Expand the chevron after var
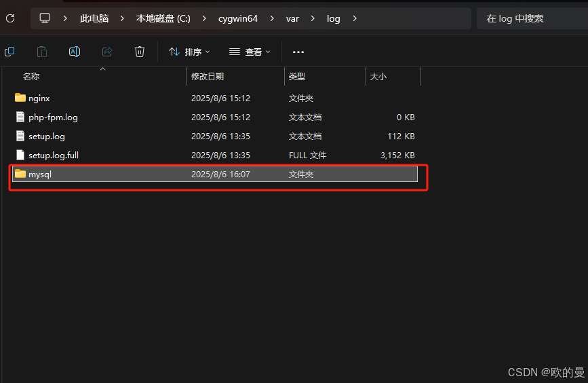This screenshot has height=383, width=588. pyautogui.click(x=313, y=18)
